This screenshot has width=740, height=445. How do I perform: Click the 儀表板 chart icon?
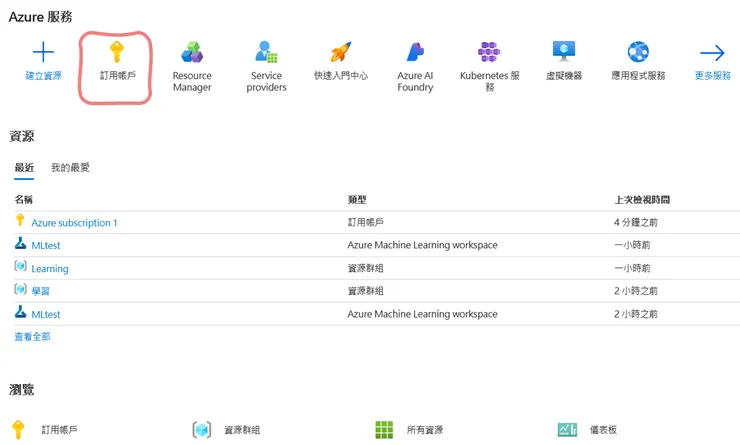[567, 429]
